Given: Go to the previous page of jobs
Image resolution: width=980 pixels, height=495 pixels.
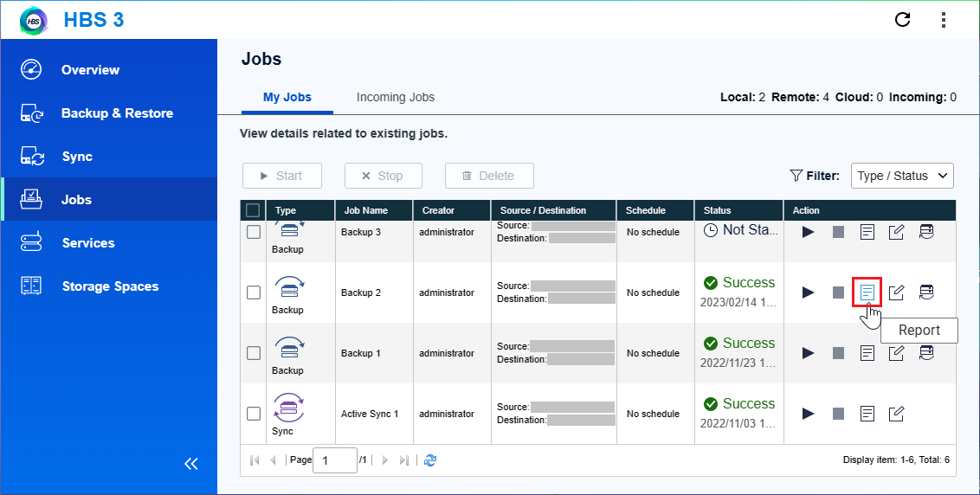Looking at the screenshot, I should click(273, 460).
